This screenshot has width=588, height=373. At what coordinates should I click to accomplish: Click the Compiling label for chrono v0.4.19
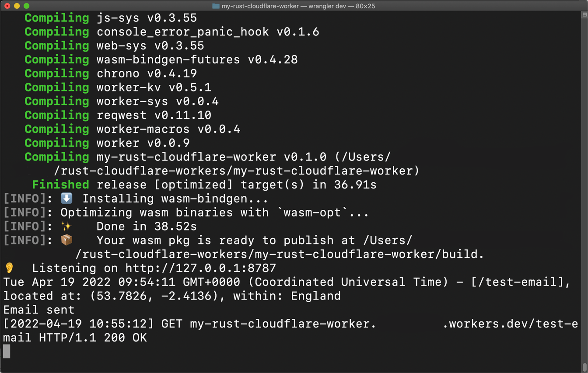tap(56, 73)
